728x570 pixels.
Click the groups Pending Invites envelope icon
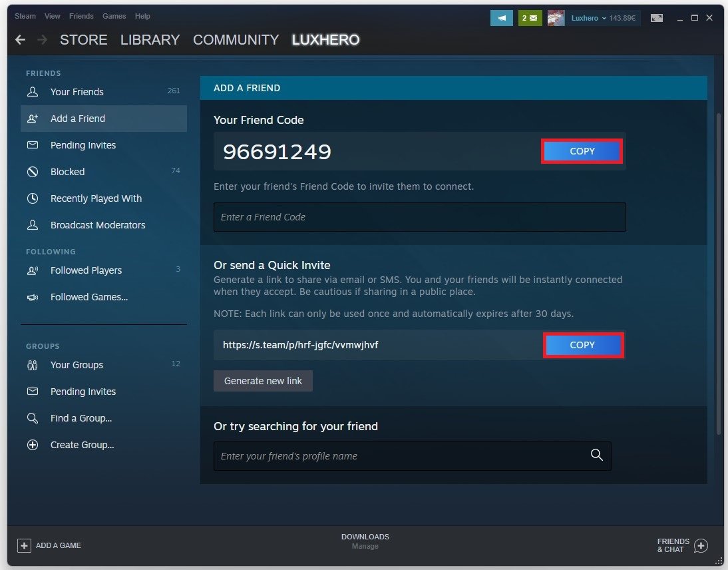point(33,392)
